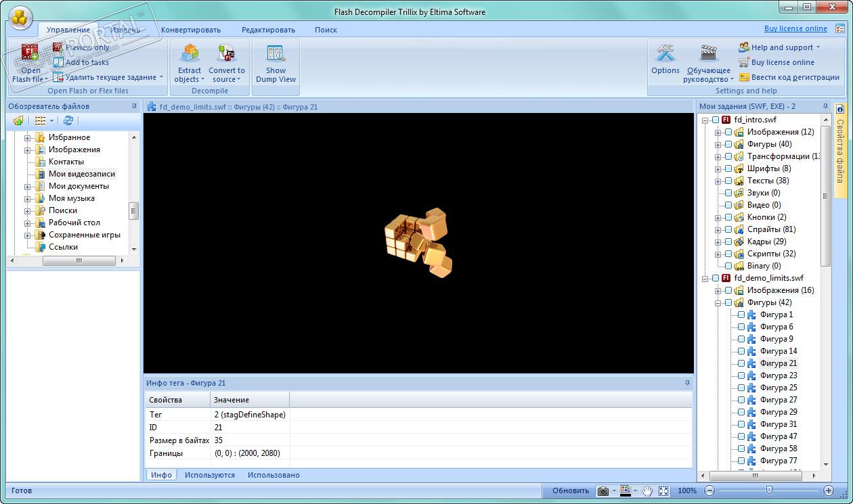Check the Скрипты (32) checkbox
Screen dimensions: 853x504
(x=728, y=254)
